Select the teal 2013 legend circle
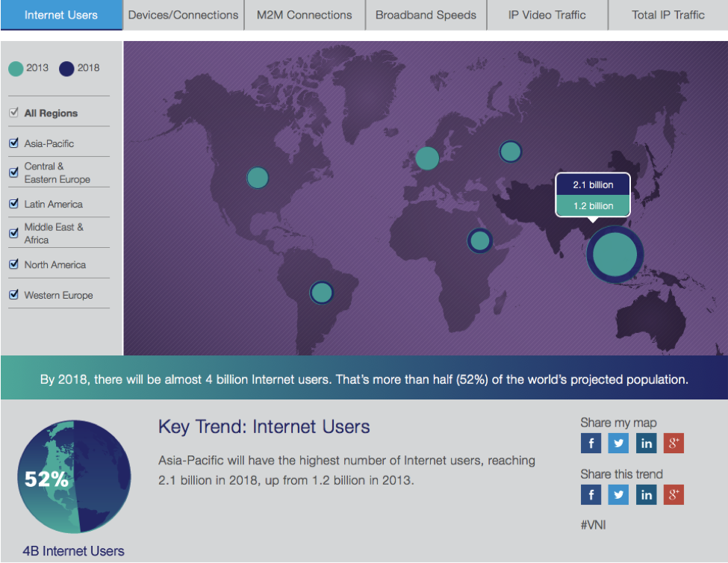The height and width of the screenshot is (563, 728). click(x=16, y=69)
